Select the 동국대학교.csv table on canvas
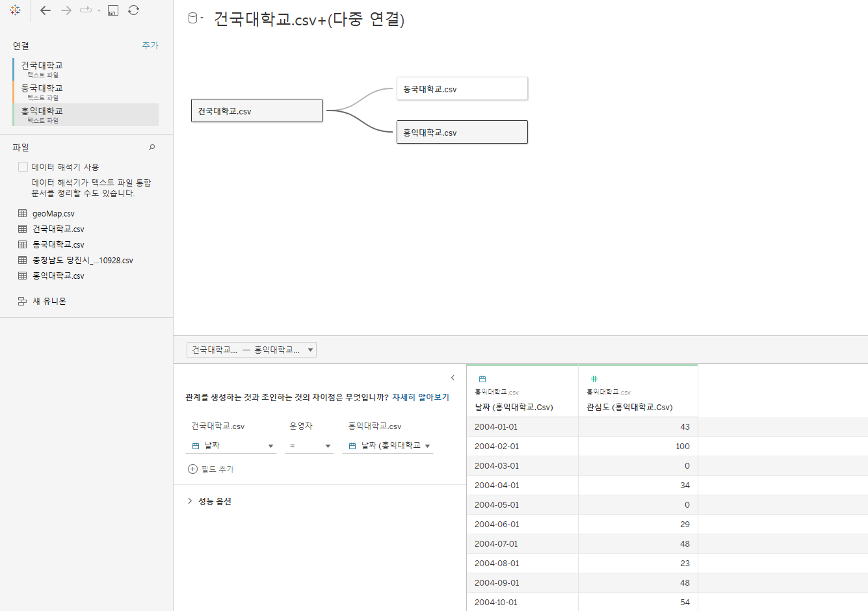 pos(462,88)
